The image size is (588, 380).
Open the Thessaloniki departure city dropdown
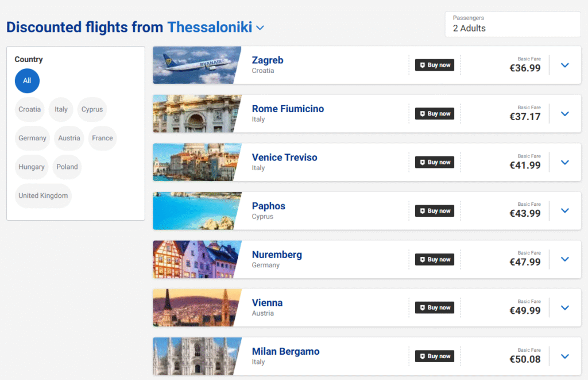pyautogui.click(x=260, y=28)
